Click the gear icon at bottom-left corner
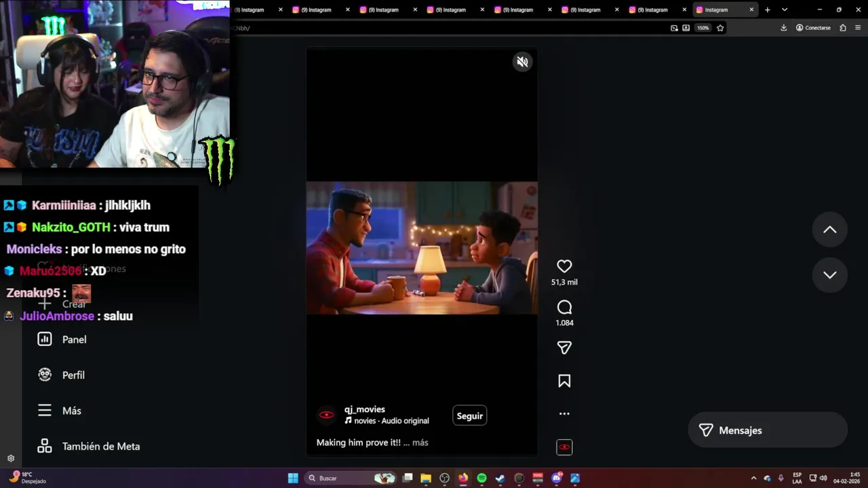This screenshot has width=868, height=488. coord(11,458)
